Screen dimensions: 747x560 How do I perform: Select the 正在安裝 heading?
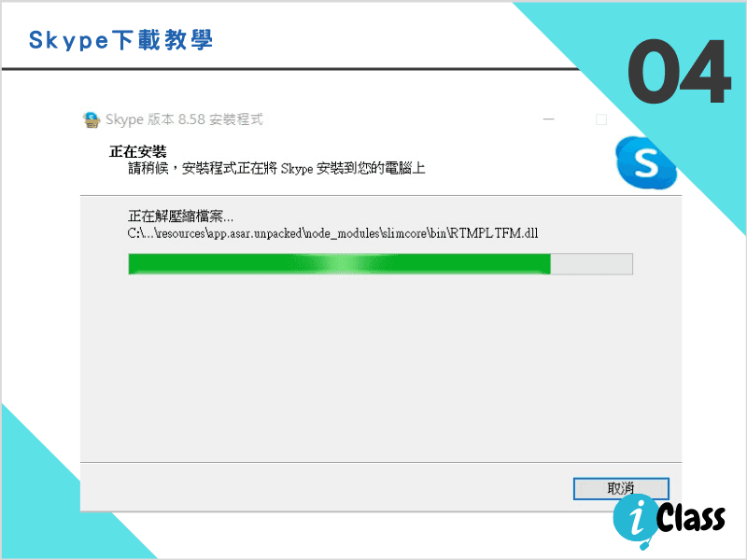(x=137, y=152)
